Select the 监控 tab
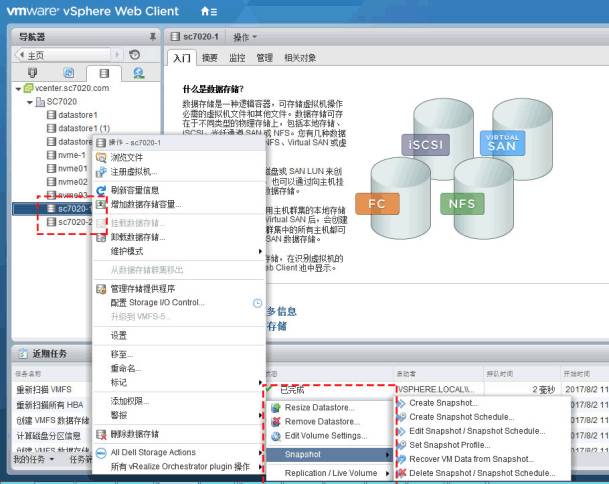This screenshot has width=609, height=484. point(237,58)
